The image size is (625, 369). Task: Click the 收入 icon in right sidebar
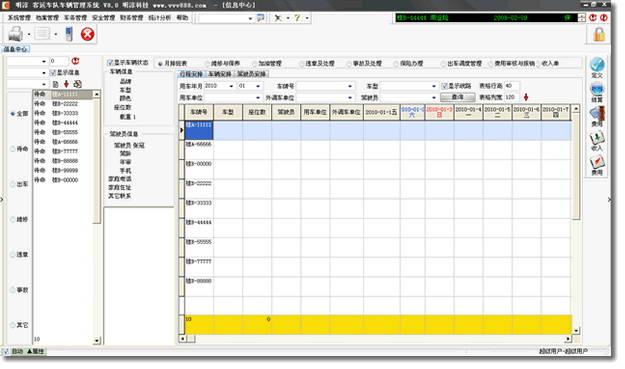[x=597, y=138]
